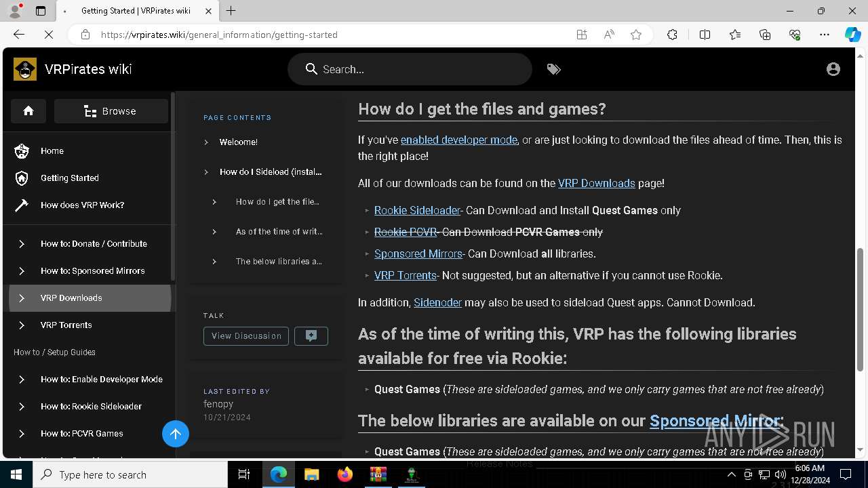Image resolution: width=868 pixels, height=488 pixels.
Task: Open File Explorer from taskbar
Action: (311, 474)
